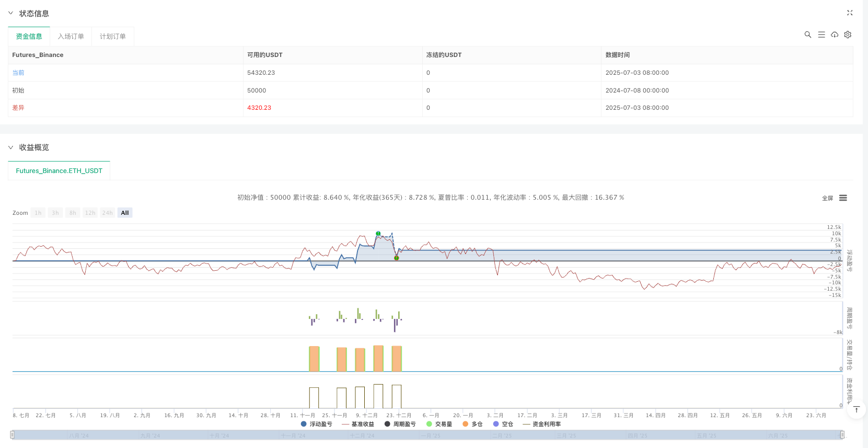Switch to the 入场订单 tab
This screenshot has width=868, height=448.
(x=71, y=37)
